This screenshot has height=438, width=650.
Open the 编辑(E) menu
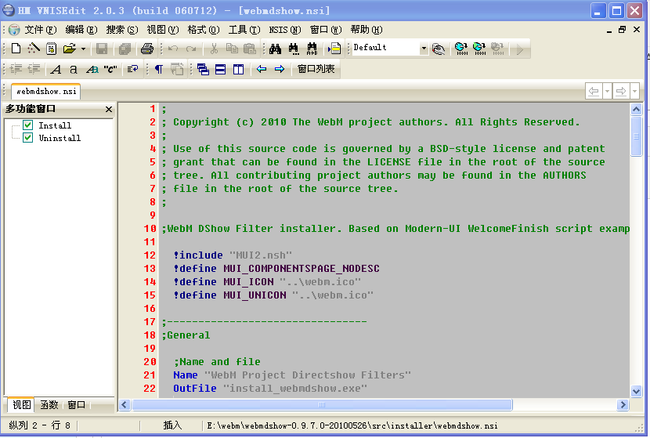pyautogui.click(x=81, y=30)
